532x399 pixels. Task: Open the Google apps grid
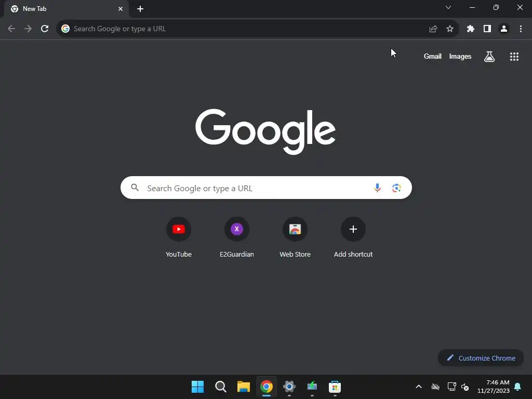pyautogui.click(x=514, y=57)
